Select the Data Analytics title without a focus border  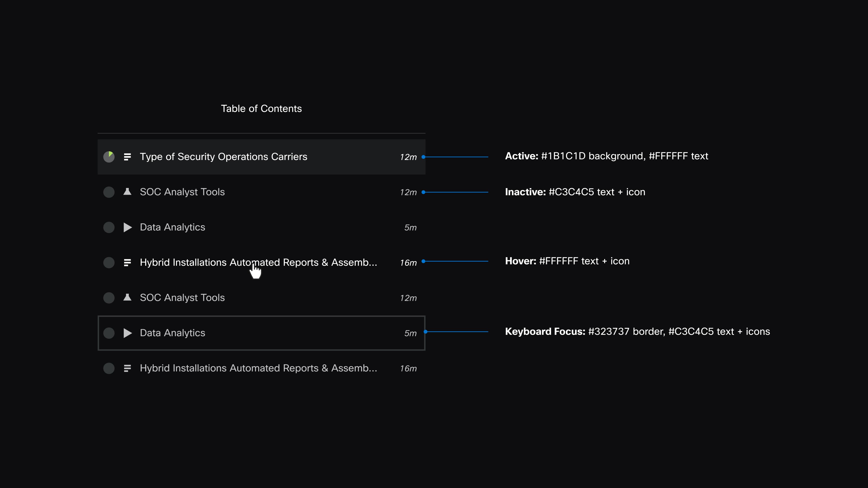[x=173, y=227]
